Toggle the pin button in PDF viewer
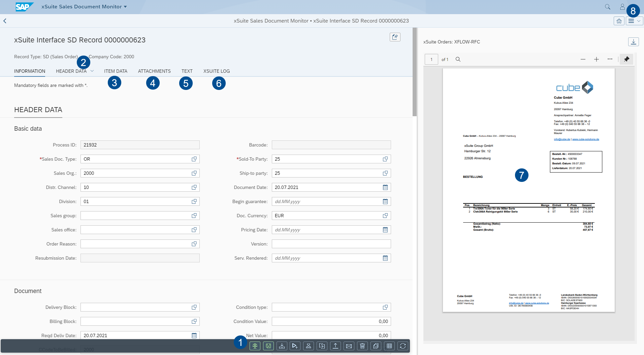The width and height of the screenshot is (644, 355). click(x=626, y=59)
